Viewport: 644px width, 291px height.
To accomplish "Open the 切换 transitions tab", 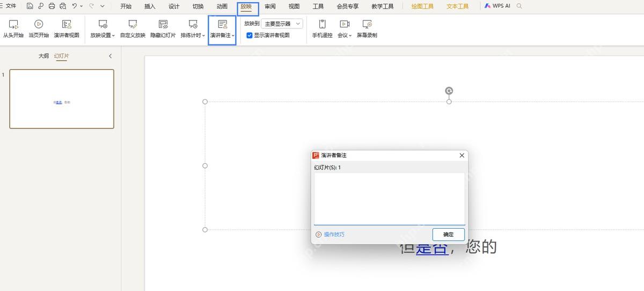I will click(x=197, y=6).
